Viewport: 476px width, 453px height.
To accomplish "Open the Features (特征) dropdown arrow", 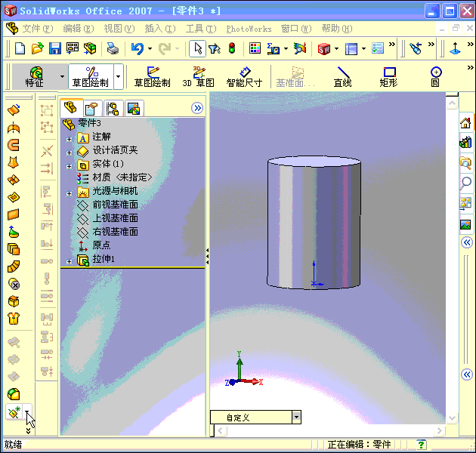I will (x=62, y=77).
